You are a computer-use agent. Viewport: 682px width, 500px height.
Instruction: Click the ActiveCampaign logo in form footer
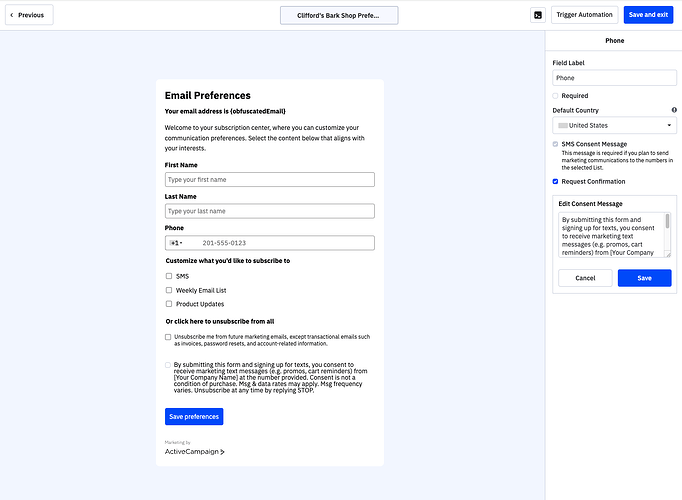click(x=194, y=451)
